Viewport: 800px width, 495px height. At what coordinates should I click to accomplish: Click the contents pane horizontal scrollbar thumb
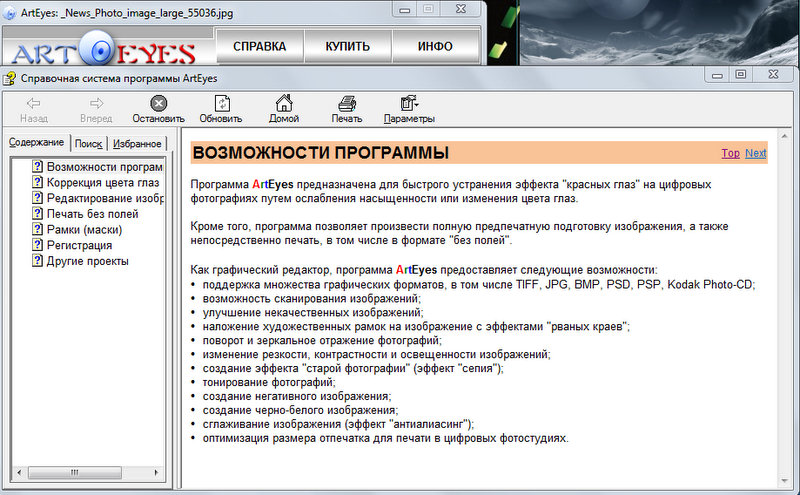pyautogui.click(x=74, y=473)
